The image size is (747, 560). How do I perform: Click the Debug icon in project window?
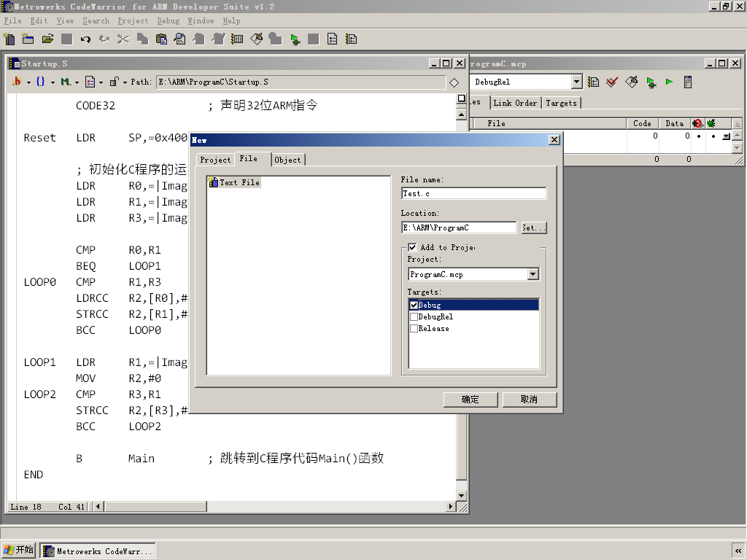(651, 82)
